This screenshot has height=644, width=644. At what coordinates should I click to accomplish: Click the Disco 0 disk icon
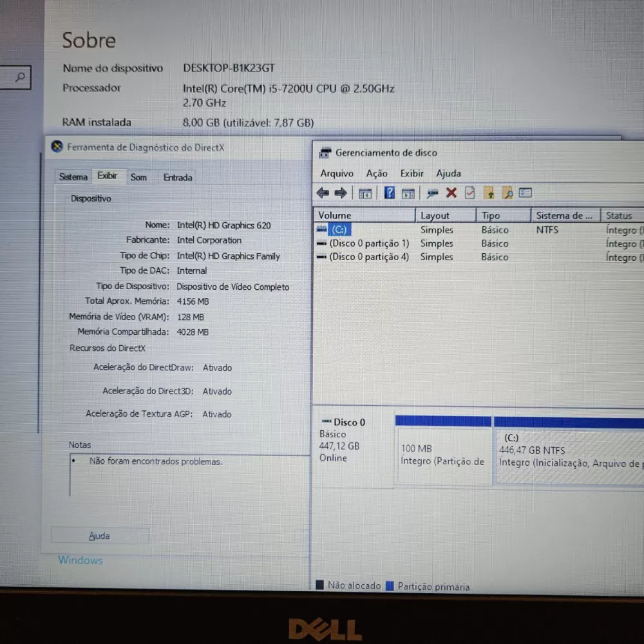tap(327, 421)
